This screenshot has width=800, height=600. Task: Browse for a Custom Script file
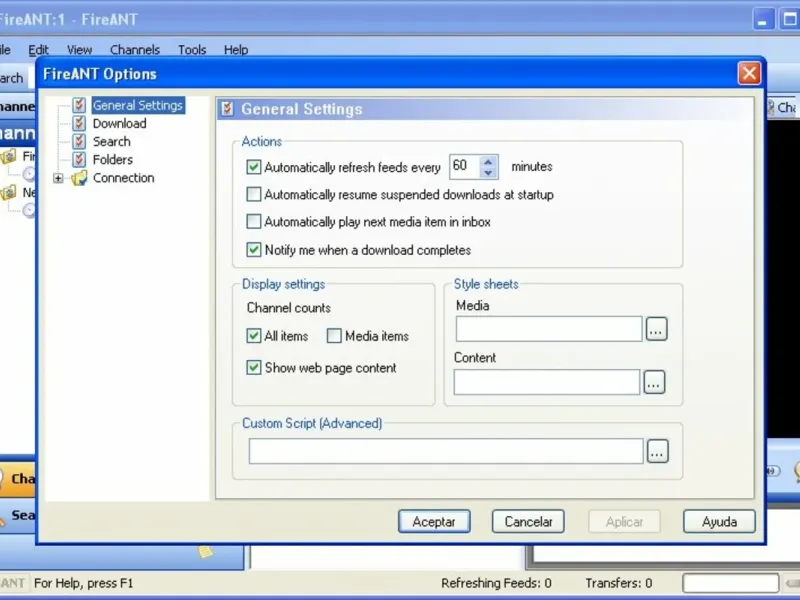pyautogui.click(x=658, y=451)
